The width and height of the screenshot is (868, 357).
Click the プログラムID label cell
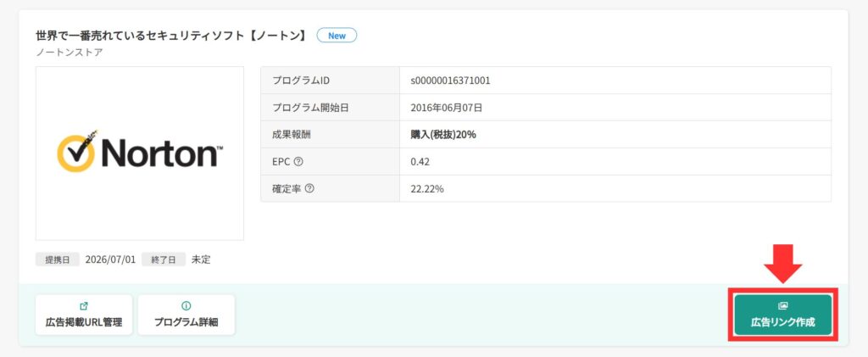[x=330, y=81]
